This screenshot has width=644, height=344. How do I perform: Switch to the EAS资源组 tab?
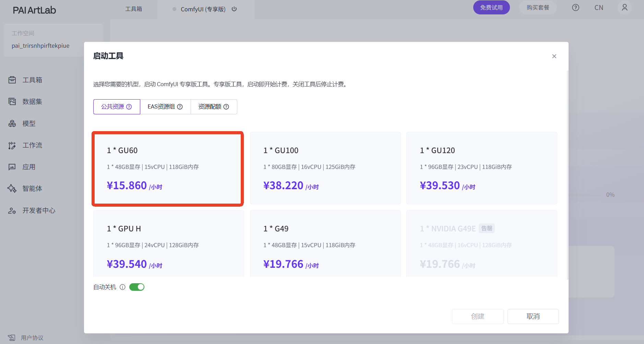pyautogui.click(x=165, y=107)
